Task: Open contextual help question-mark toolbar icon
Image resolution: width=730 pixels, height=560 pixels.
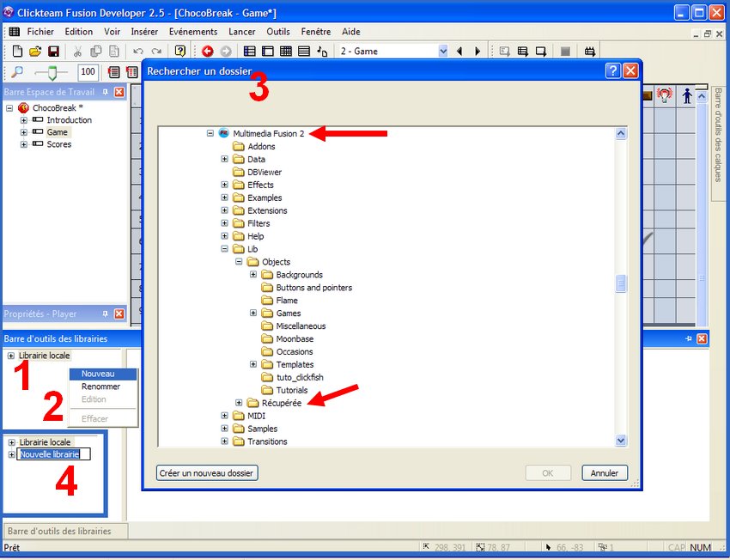Action: 180,52
